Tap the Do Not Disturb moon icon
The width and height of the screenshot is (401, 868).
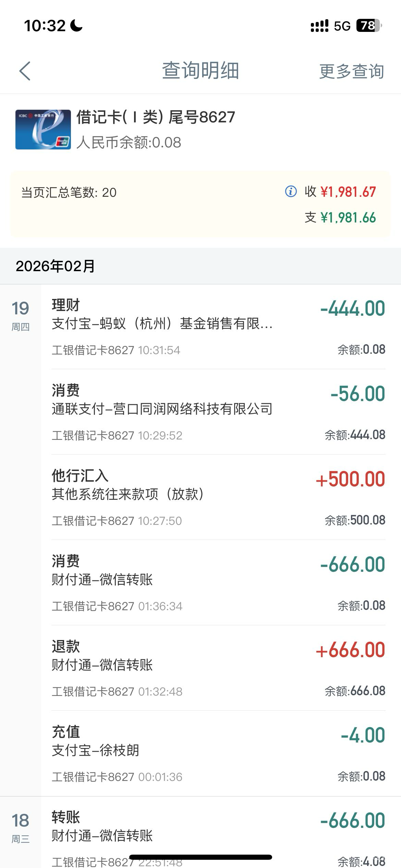coord(76,26)
